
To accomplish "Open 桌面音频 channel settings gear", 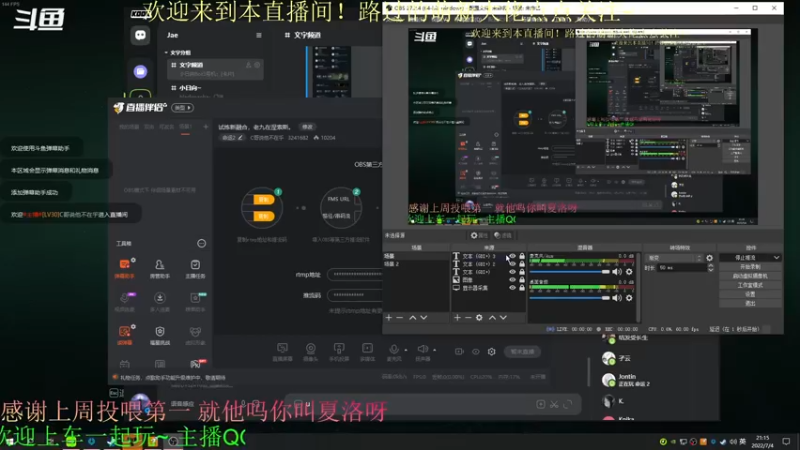I will (x=629, y=298).
